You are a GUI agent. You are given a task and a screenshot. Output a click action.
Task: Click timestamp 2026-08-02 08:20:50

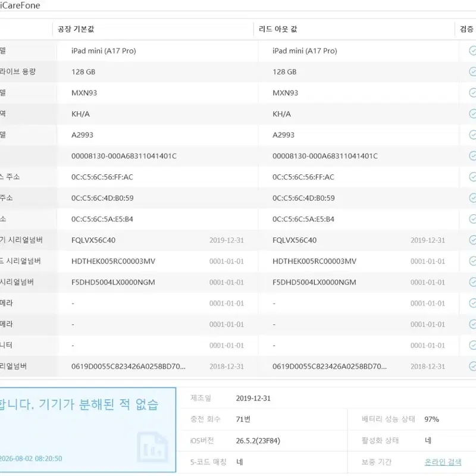point(31,458)
